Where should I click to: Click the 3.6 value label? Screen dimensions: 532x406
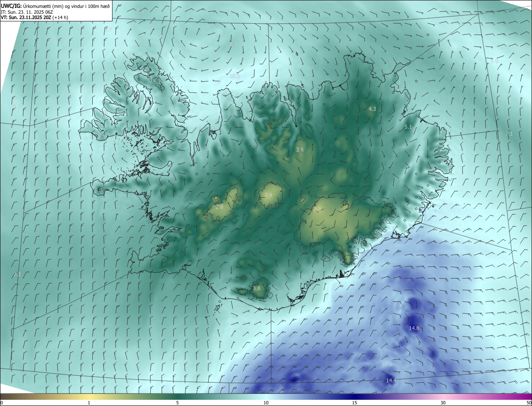300,149
